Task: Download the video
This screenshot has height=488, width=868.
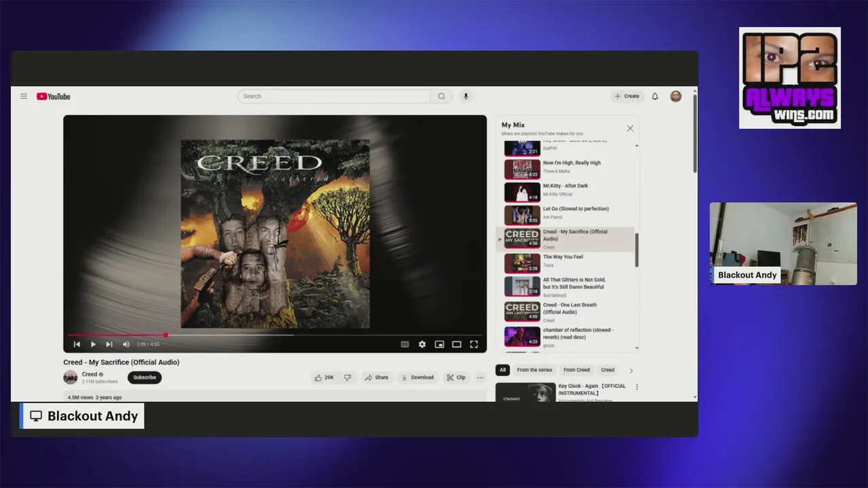Action: tap(417, 378)
